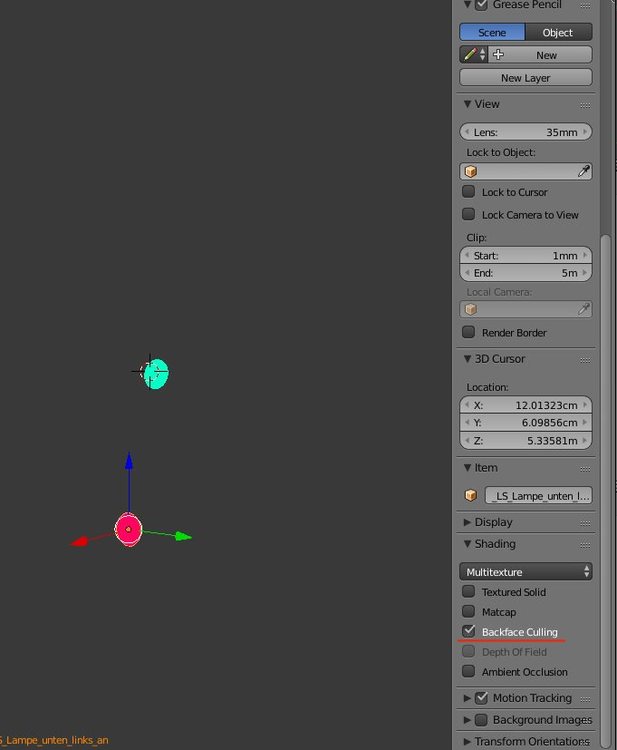Click the New Layer button

(x=526, y=77)
